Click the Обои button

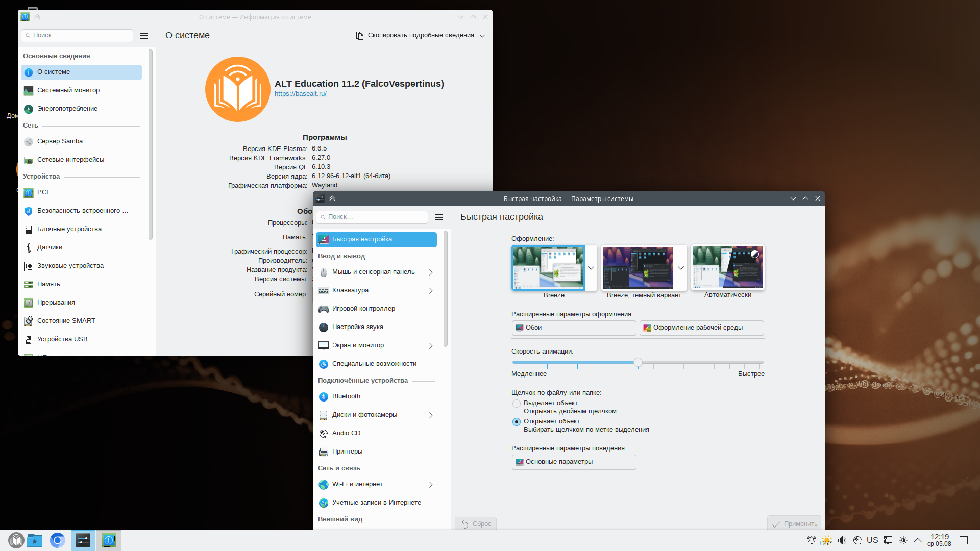click(x=574, y=328)
